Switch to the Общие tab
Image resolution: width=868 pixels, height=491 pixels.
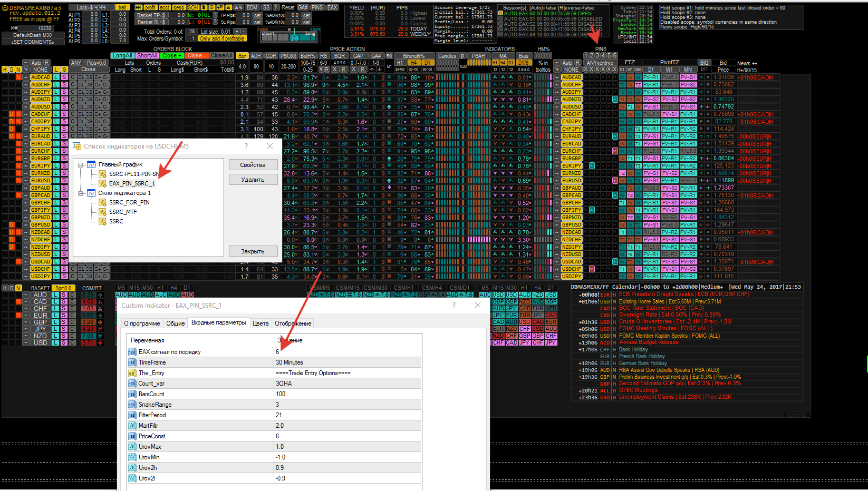[176, 323]
